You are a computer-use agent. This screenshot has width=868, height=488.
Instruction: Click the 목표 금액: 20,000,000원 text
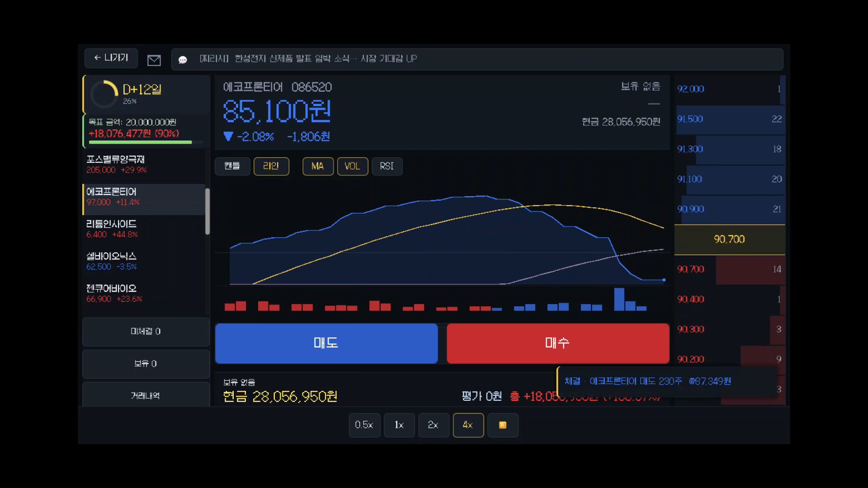132,122
